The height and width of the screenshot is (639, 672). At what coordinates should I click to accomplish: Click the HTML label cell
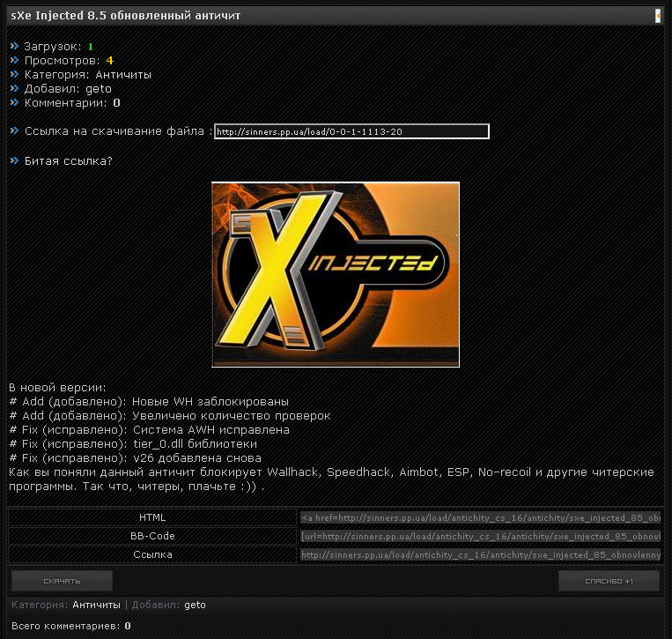pyautogui.click(x=152, y=517)
